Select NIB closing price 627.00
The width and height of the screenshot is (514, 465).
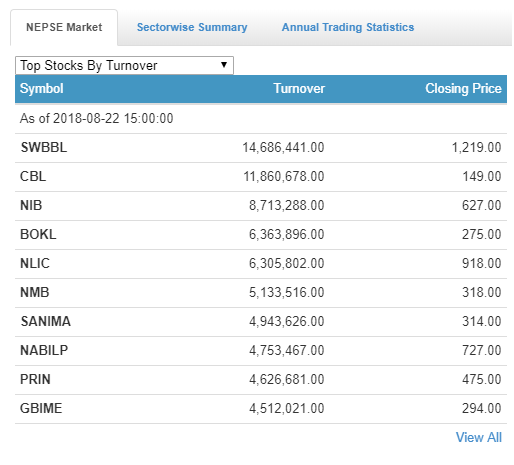click(482, 205)
